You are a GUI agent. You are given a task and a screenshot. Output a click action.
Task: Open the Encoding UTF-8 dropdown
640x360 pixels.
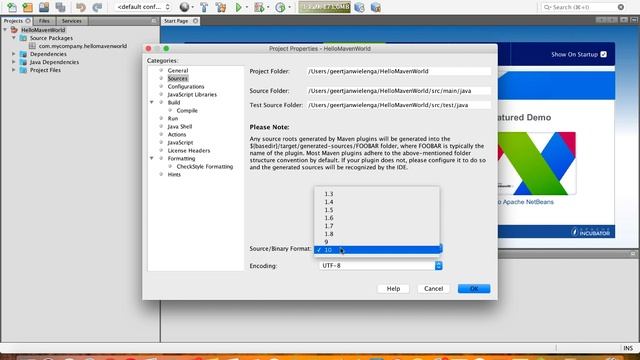click(380, 266)
